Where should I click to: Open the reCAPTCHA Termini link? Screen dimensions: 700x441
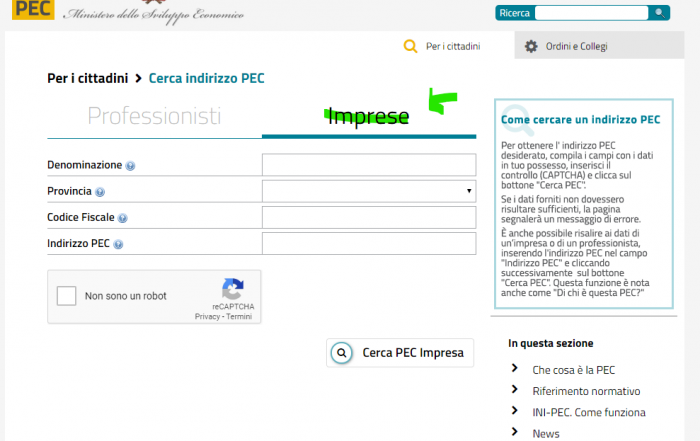click(x=239, y=316)
